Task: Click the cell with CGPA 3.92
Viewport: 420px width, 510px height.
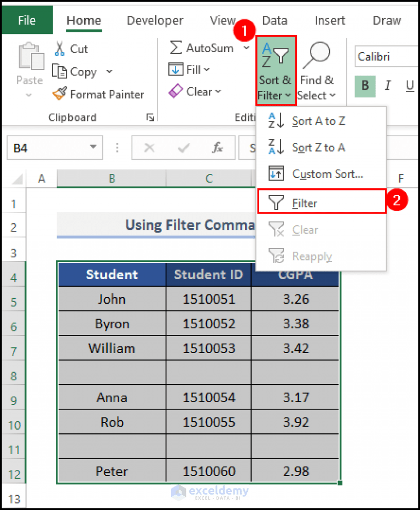Action: point(295,422)
